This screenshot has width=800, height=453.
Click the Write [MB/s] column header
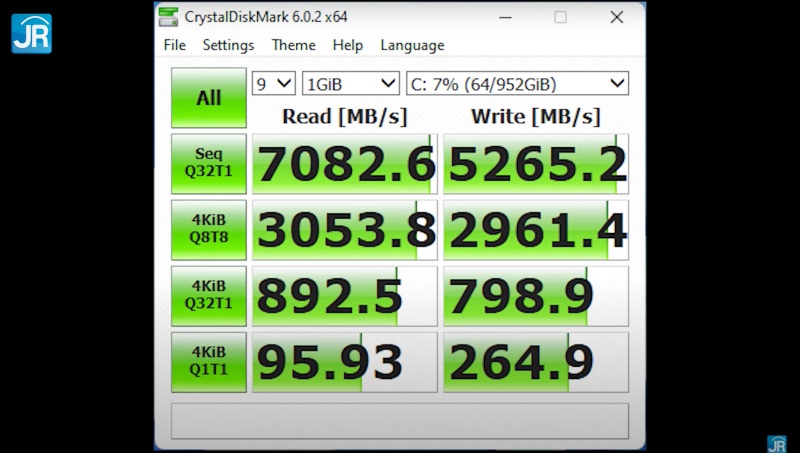tap(536, 116)
